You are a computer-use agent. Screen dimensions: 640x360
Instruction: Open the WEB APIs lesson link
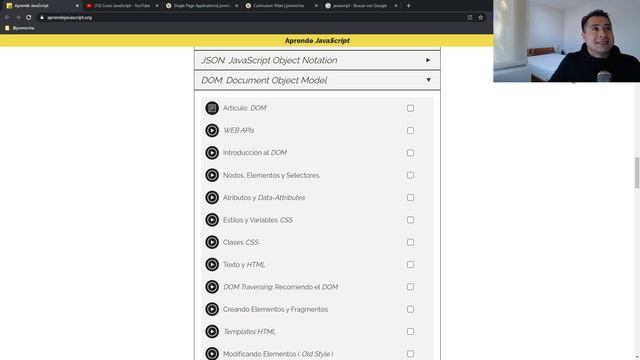238,131
